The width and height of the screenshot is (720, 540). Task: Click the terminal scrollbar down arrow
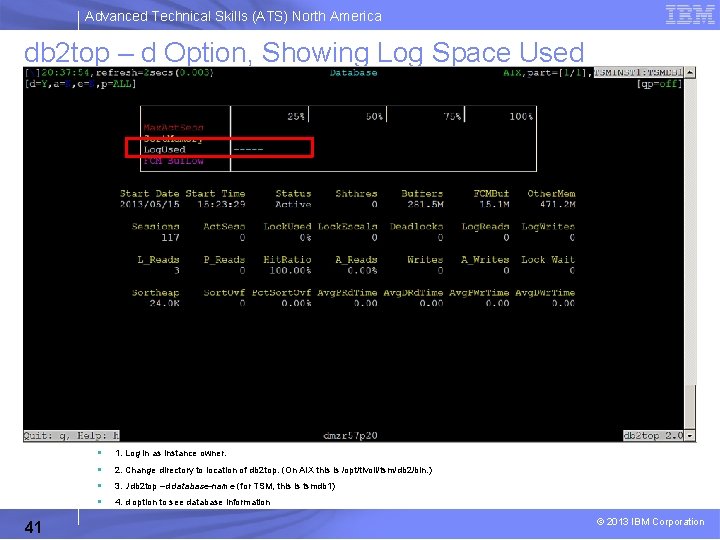pyautogui.click(x=690, y=435)
